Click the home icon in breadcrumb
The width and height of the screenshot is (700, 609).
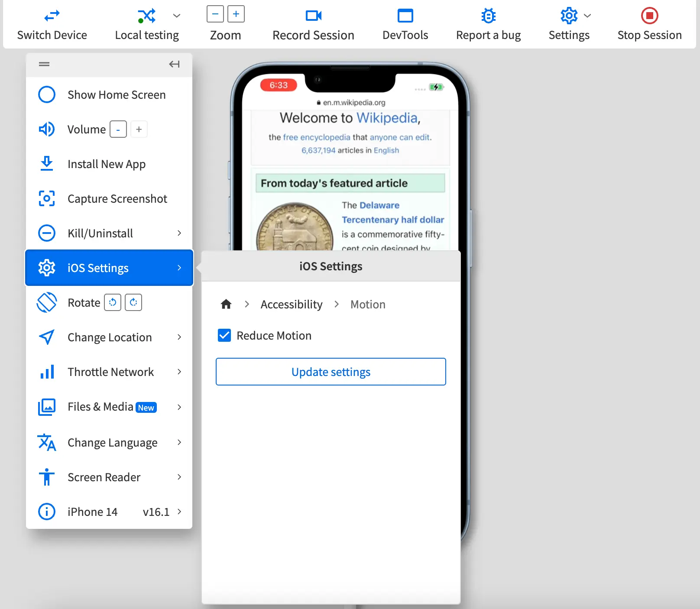coord(226,304)
